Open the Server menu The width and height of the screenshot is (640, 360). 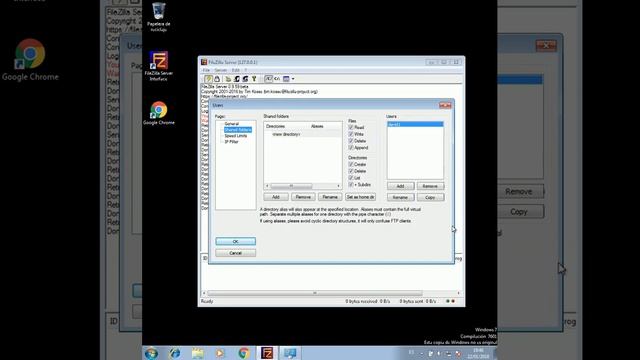click(221, 70)
